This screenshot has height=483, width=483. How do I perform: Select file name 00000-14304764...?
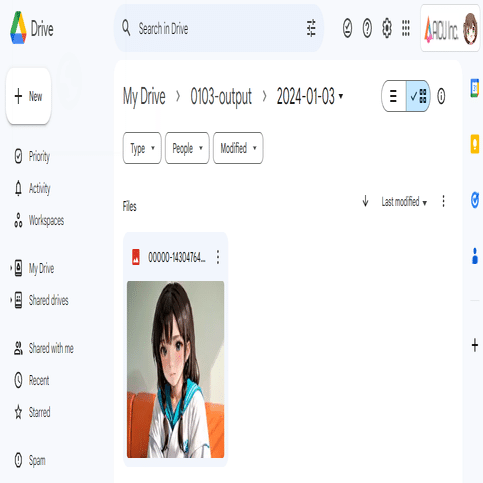pos(177,257)
